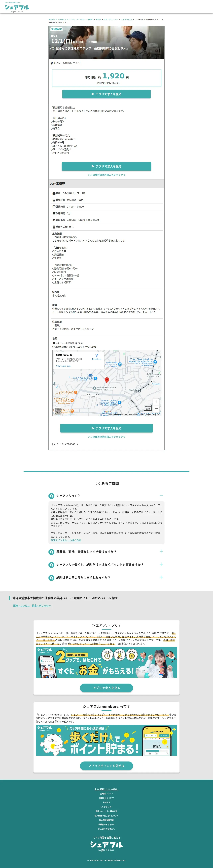Viewport: 213px width, 868px height.
Task: Click the briefcase icon beside 職種
Action: pos(54,193)
